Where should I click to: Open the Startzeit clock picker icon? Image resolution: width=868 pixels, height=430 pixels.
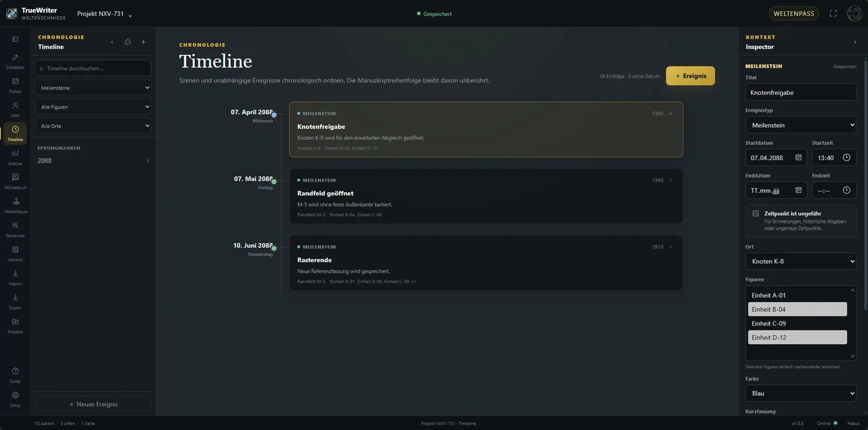click(x=846, y=158)
